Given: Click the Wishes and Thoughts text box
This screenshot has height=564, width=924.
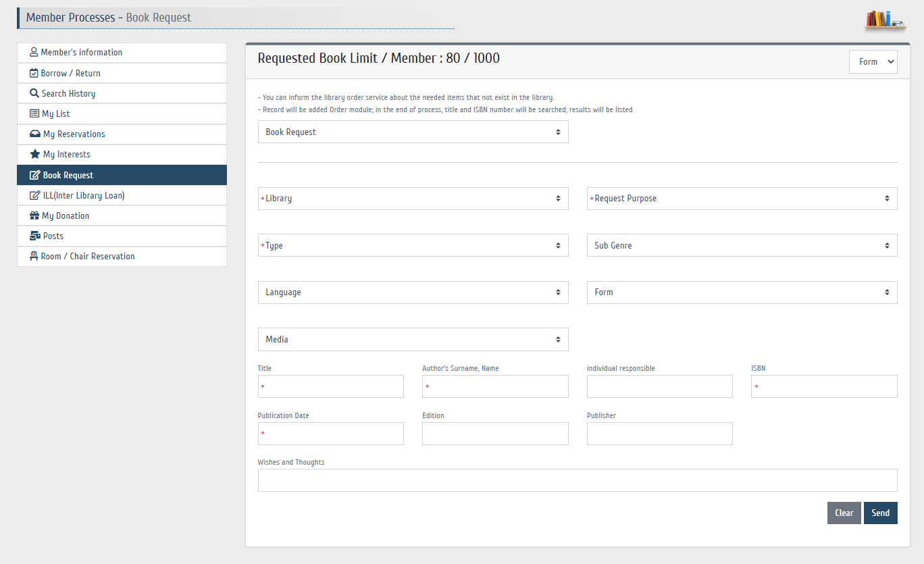Looking at the screenshot, I should (577, 480).
